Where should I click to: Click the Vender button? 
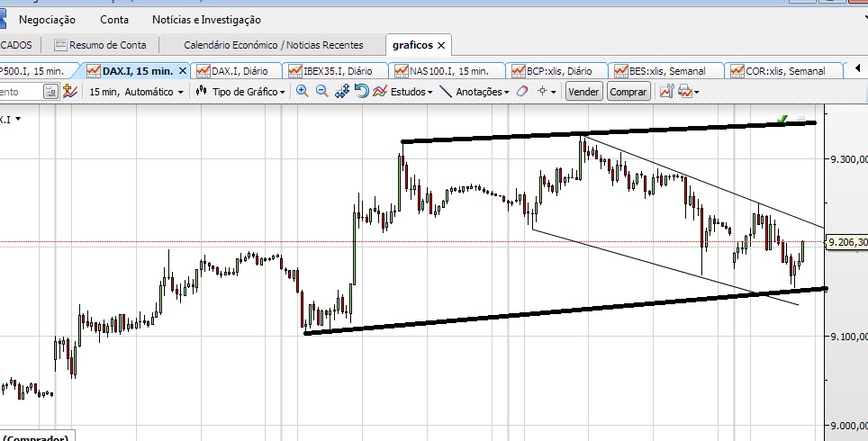click(x=583, y=92)
